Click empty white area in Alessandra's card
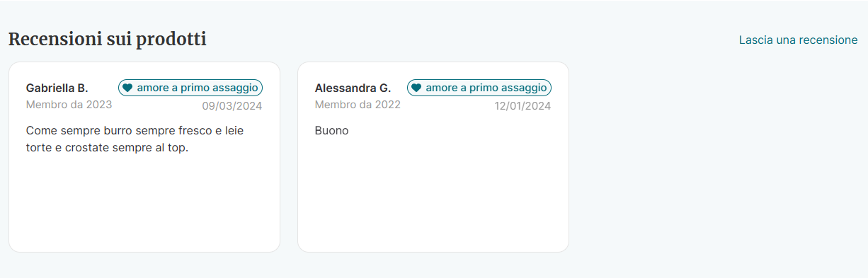The image size is (868, 278). (433, 198)
